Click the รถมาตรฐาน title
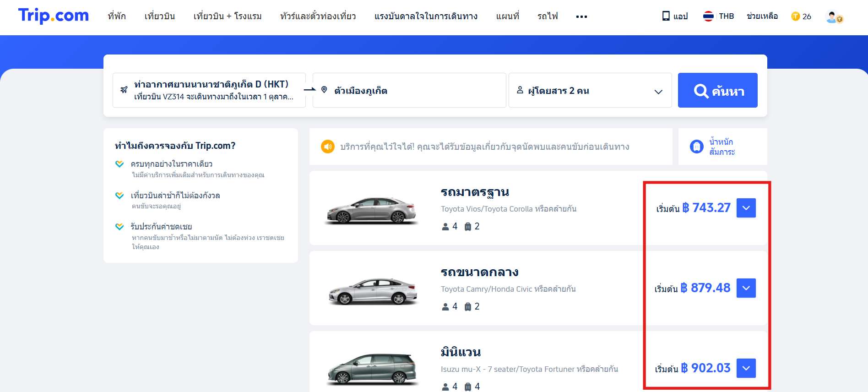The width and height of the screenshot is (868, 392). click(x=475, y=192)
